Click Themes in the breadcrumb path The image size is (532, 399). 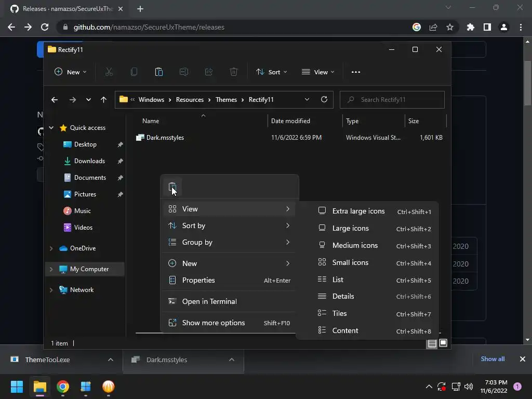tap(226, 99)
